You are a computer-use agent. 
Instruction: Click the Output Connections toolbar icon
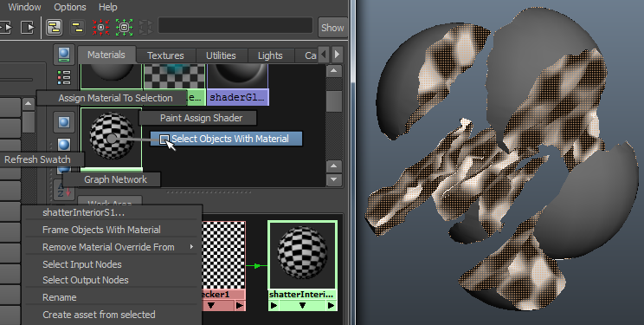pyautogui.click(x=28, y=27)
